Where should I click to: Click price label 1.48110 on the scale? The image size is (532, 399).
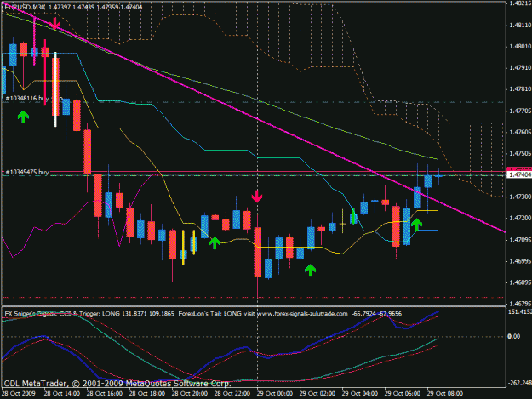pyautogui.click(x=520, y=25)
